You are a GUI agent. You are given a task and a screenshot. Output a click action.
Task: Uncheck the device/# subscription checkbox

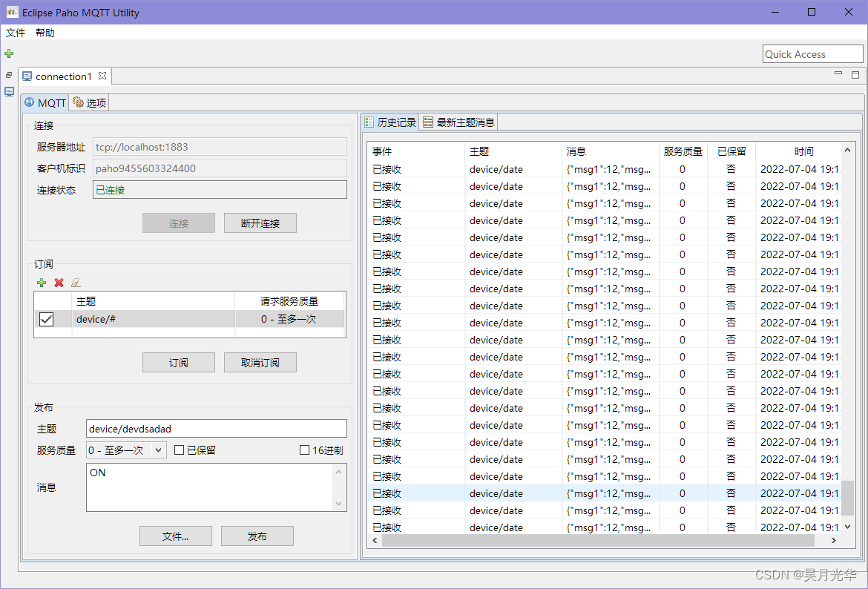coord(47,319)
